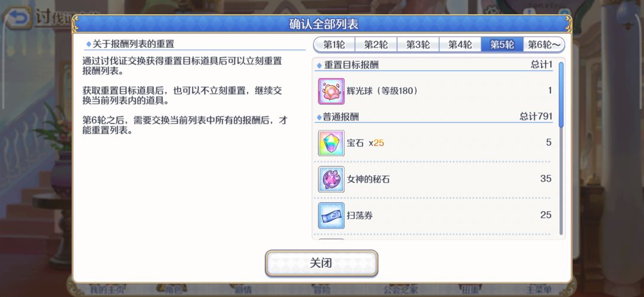This screenshot has height=297, width=644.
Task: Switch to the 第2轮 tab
Action: pos(376,44)
